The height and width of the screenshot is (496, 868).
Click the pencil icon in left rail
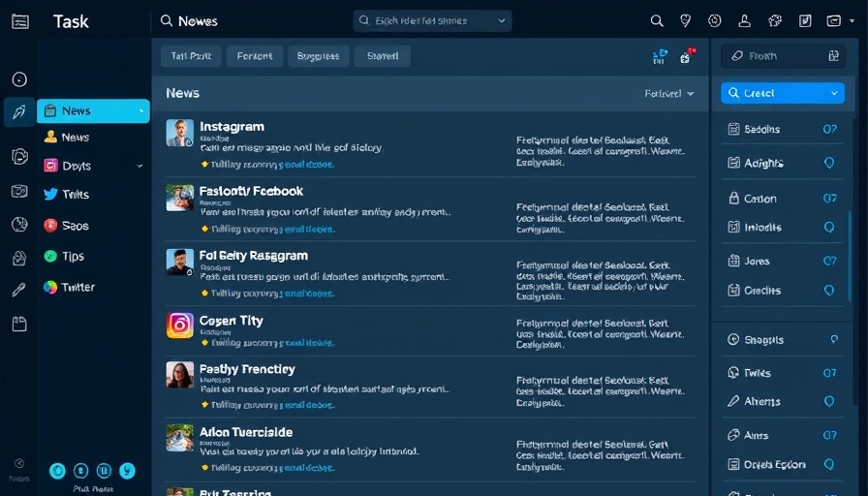pos(18,290)
